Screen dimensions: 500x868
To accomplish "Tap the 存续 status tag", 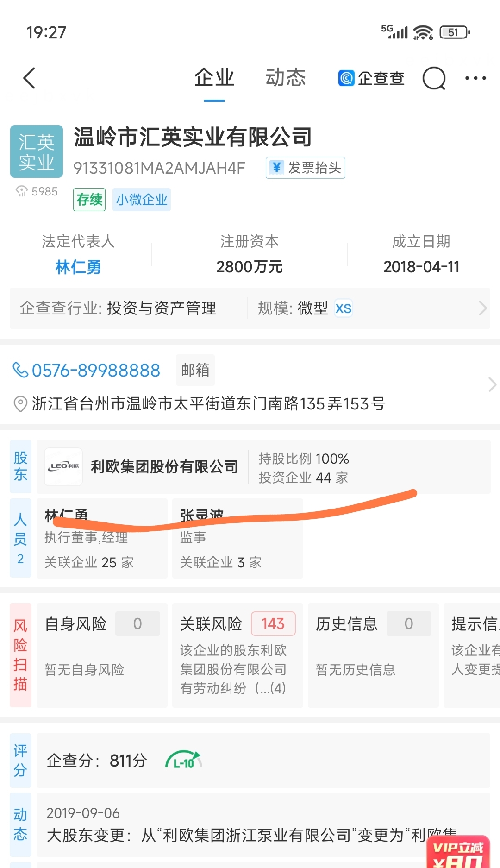I will pos(89,200).
